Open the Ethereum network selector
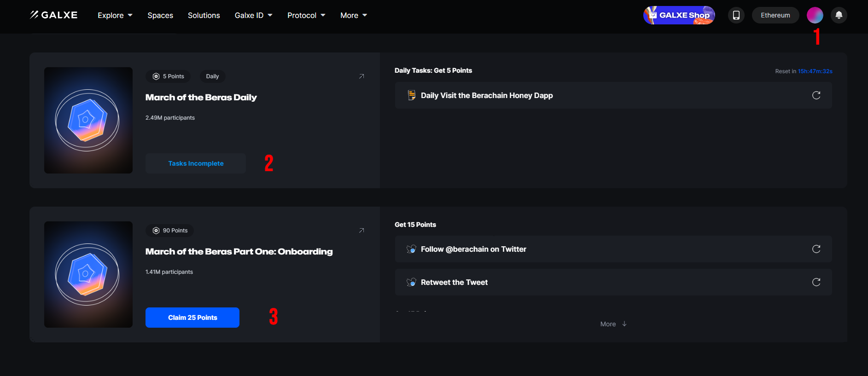The height and width of the screenshot is (376, 868). click(775, 15)
